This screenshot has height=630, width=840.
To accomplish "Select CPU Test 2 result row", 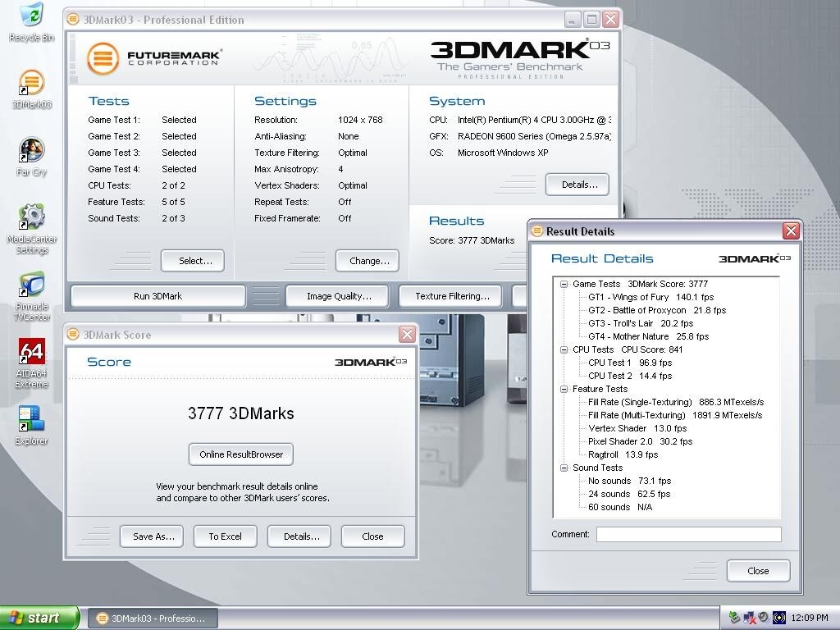I will click(x=630, y=376).
